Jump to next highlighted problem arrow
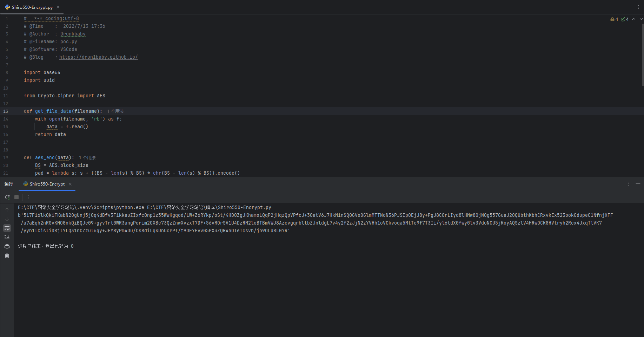The width and height of the screenshot is (644, 337). coord(641,19)
